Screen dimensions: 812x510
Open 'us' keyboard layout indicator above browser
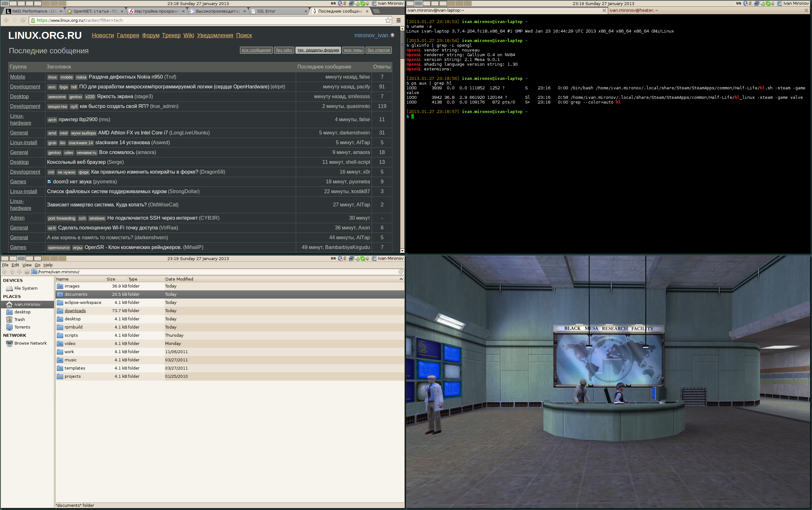pyautogui.click(x=333, y=3)
